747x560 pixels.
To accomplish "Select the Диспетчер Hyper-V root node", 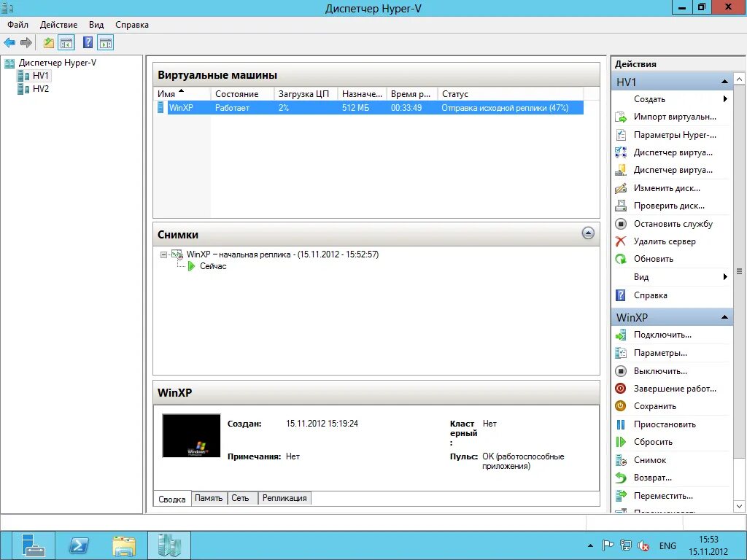I will (x=57, y=63).
